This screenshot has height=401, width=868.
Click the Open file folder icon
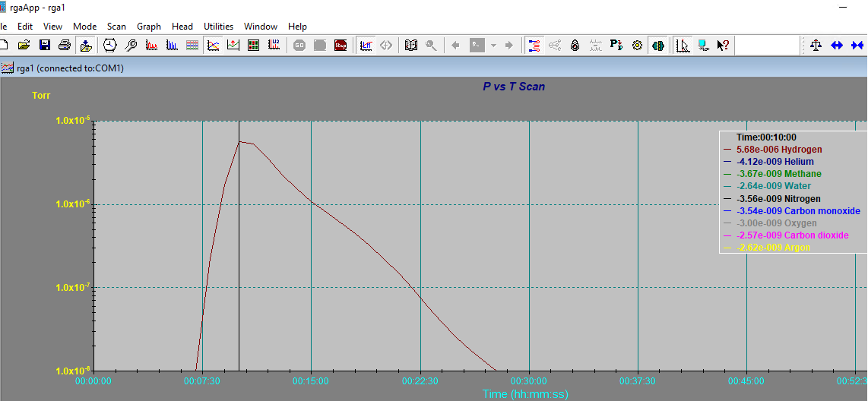pyautogui.click(x=24, y=46)
